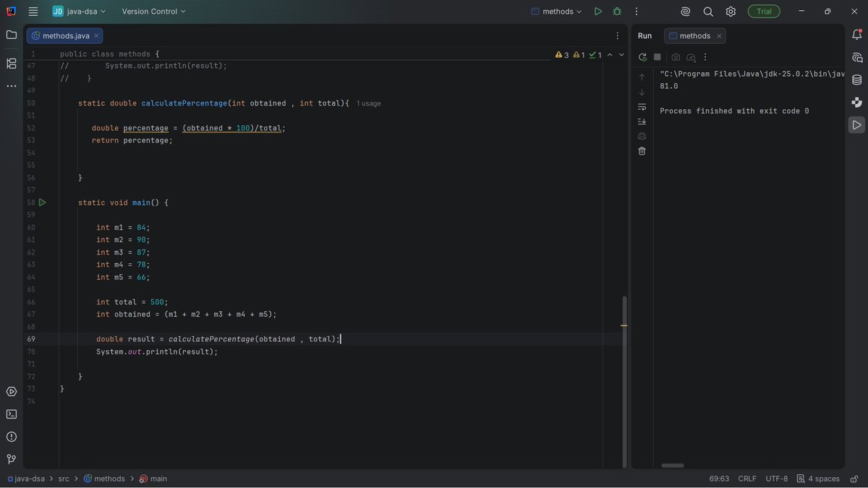Open the Project tool window folder icon

tap(12, 35)
